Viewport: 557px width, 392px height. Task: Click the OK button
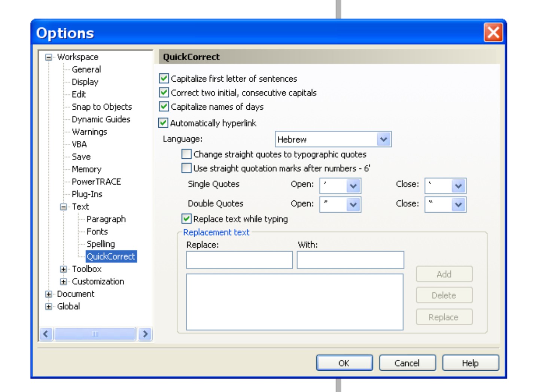(344, 363)
